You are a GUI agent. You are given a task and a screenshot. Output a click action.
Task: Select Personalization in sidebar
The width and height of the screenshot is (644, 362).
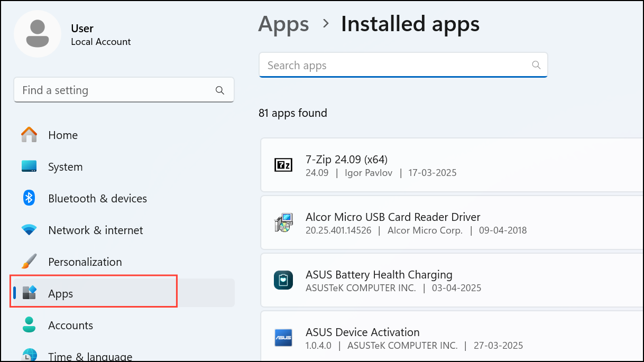124,262
